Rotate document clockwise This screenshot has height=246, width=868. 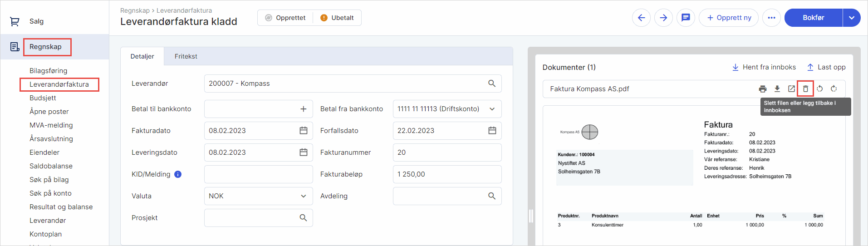coord(834,89)
